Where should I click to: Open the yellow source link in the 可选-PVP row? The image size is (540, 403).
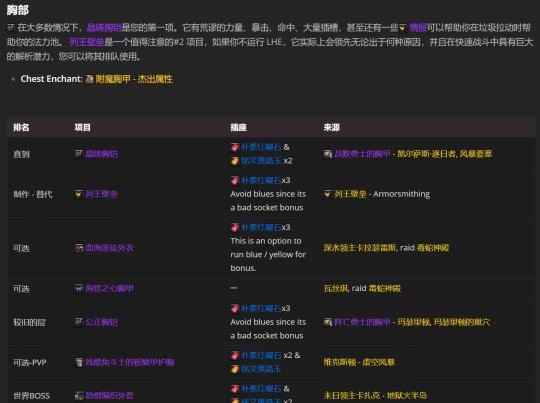pos(359,362)
